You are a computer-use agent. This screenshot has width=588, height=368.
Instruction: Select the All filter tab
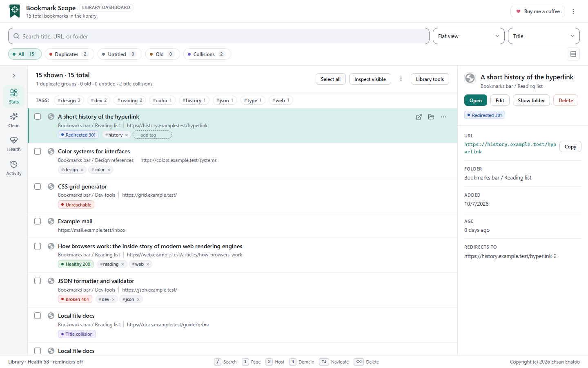(25, 54)
